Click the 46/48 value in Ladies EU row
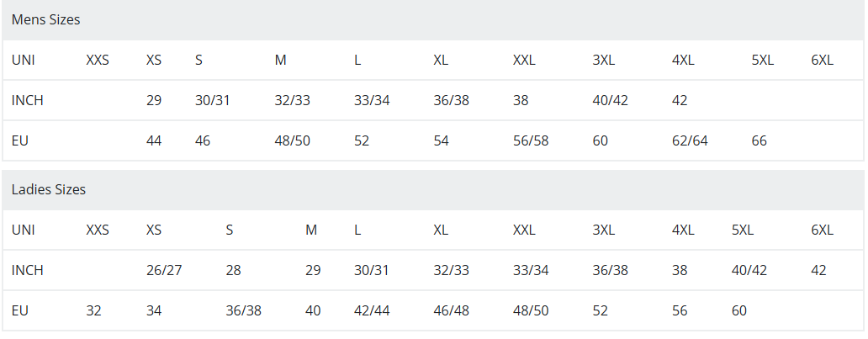This screenshot has height=339, width=868. 451,310
